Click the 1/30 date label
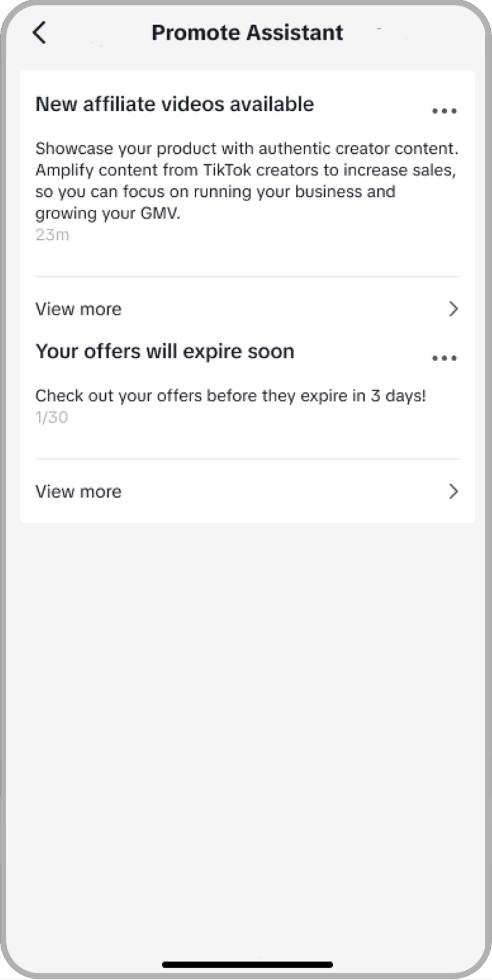The height and width of the screenshot is (980, 492). click(52, 417)
